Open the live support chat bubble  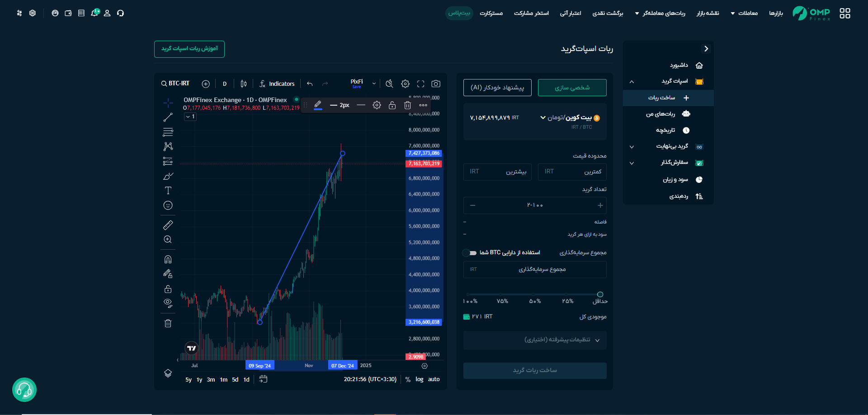24,390
